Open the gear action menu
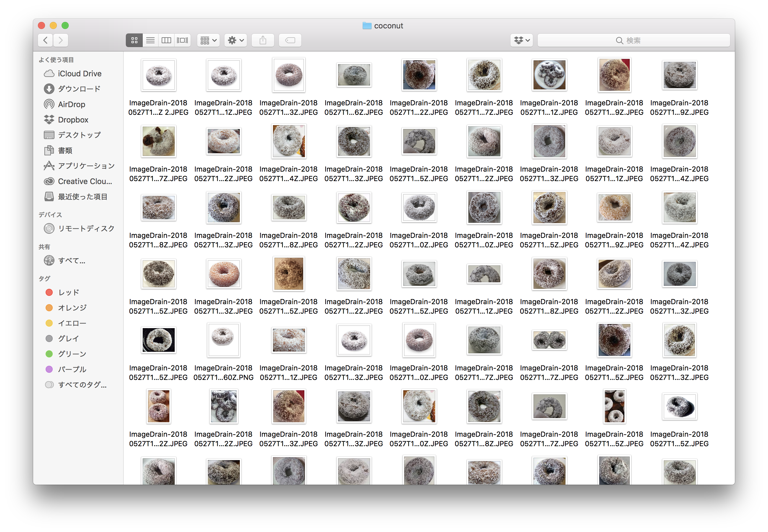768x532 pixels. [x=235, y=40]
